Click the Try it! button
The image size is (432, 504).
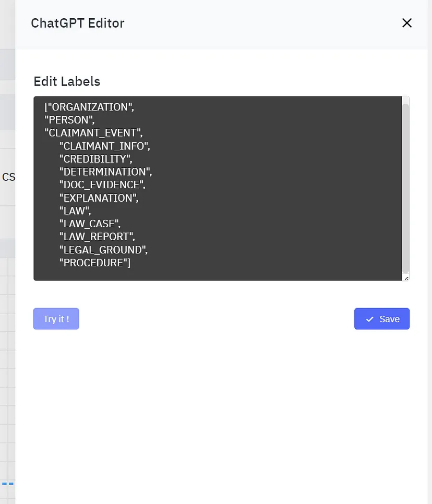(x=56, y=318)
